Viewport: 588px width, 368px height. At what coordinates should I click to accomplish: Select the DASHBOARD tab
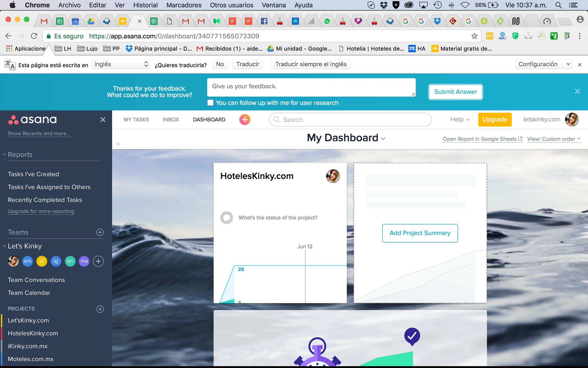209,120
